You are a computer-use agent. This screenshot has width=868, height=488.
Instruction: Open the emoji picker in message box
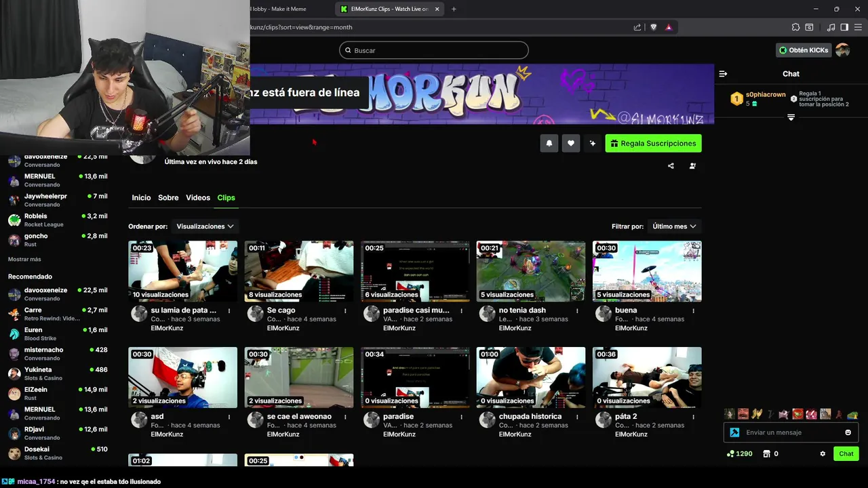[x=848, y=432]
